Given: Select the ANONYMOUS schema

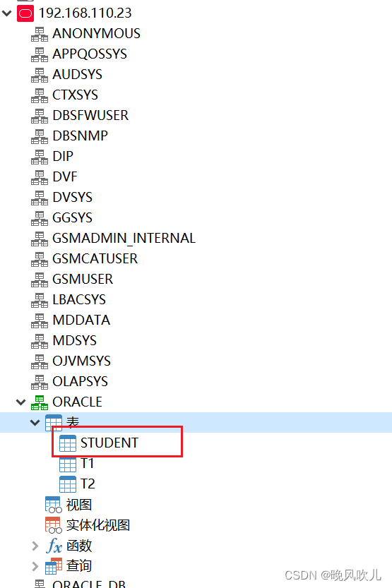Looking at the screenshot, I should (96, 34).
